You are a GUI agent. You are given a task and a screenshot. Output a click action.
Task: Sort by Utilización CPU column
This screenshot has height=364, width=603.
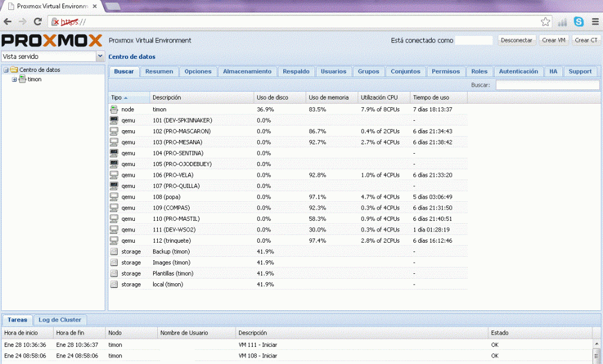click(x=384, y=98)
